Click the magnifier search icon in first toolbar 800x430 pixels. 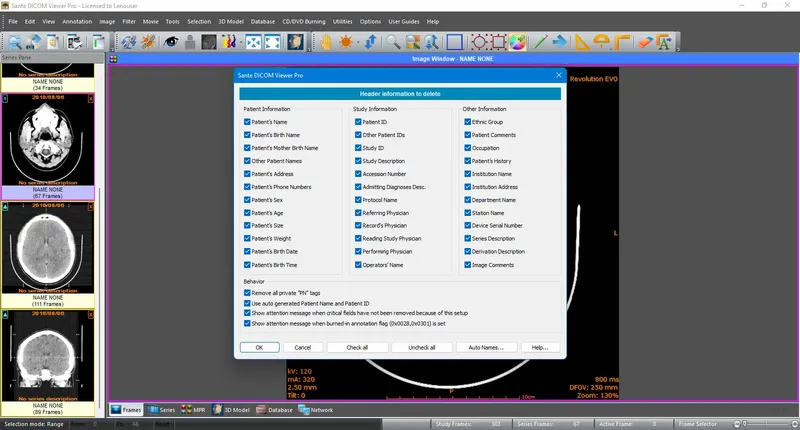point(14,42)
